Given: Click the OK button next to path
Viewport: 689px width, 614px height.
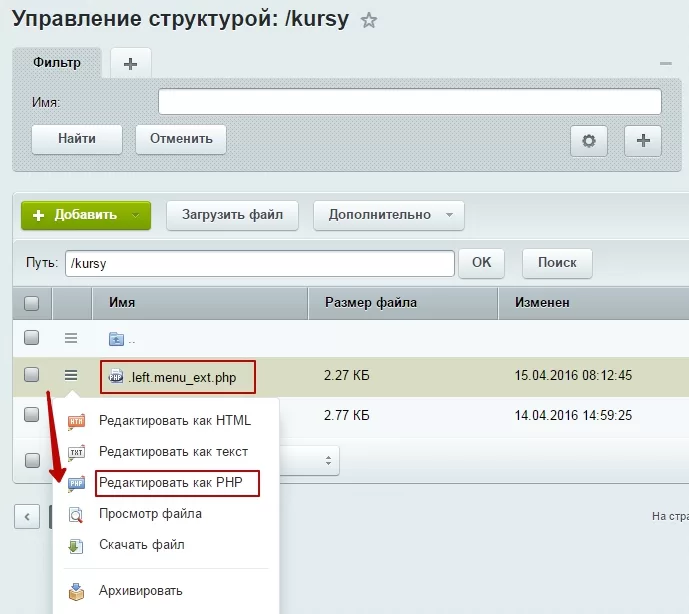Looking at the screenshot, I should click(481, 263).
